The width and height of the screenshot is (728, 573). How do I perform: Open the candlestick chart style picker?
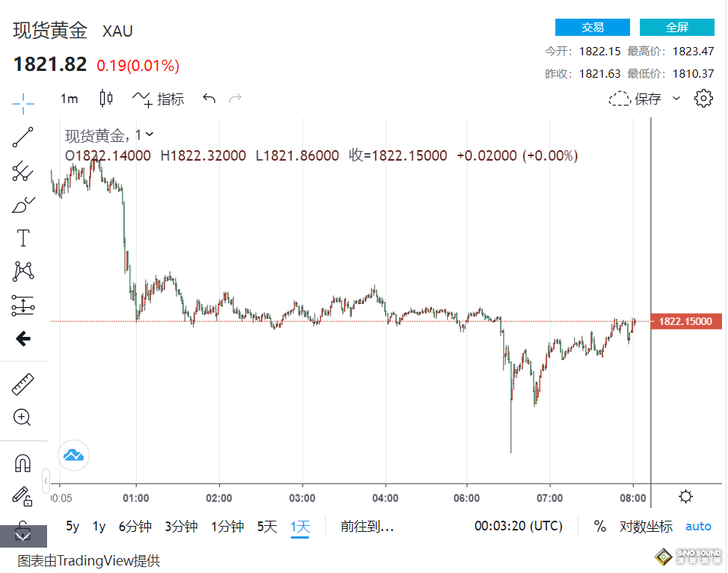click(106, 99)
